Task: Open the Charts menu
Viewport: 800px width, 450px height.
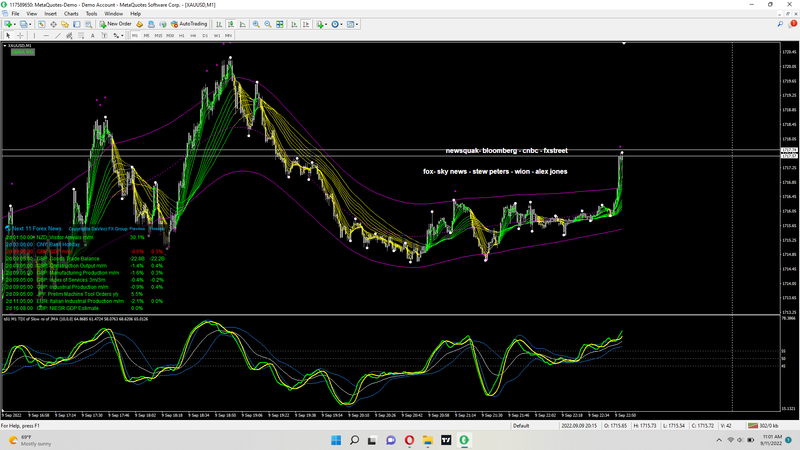Action: 71,14
